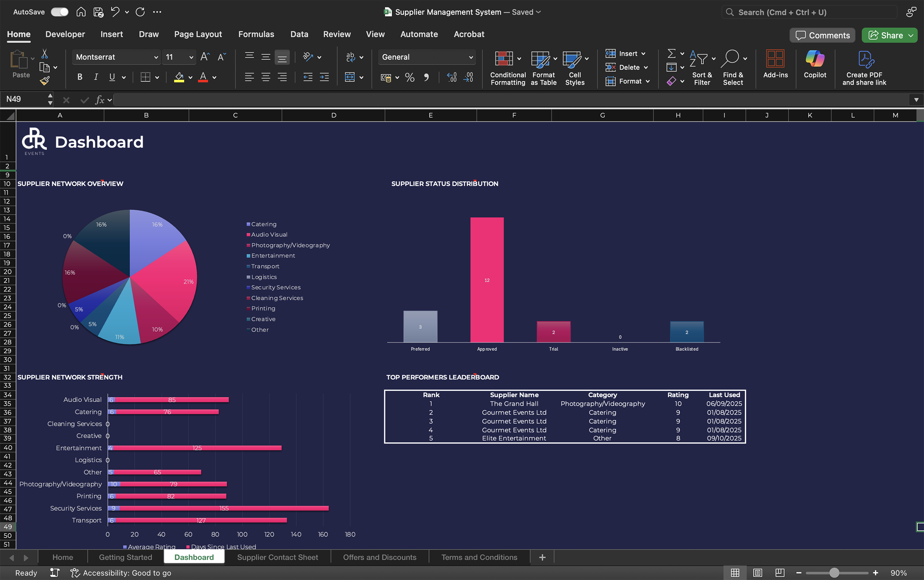This screenshot has height=580, width=924.
Task: Open the Montserrat font name dropdown
Action: [x=156, y=57]
